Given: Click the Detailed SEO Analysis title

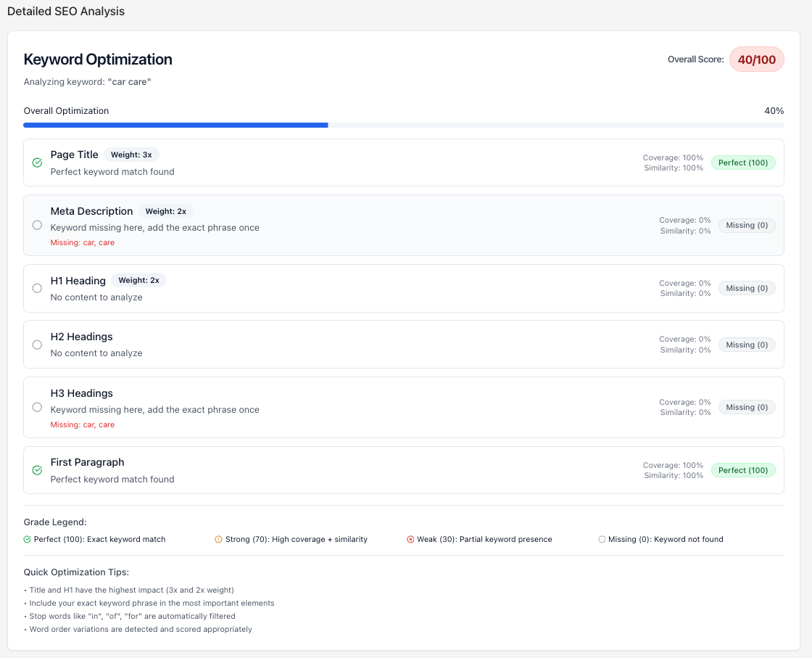Looking at the screenshot, I should (x=66, y=11).
